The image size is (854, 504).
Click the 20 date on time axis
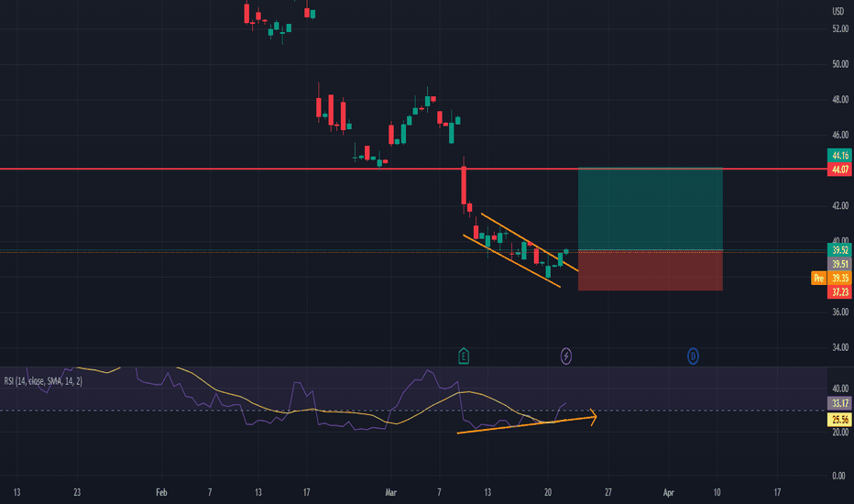[548, 493]
